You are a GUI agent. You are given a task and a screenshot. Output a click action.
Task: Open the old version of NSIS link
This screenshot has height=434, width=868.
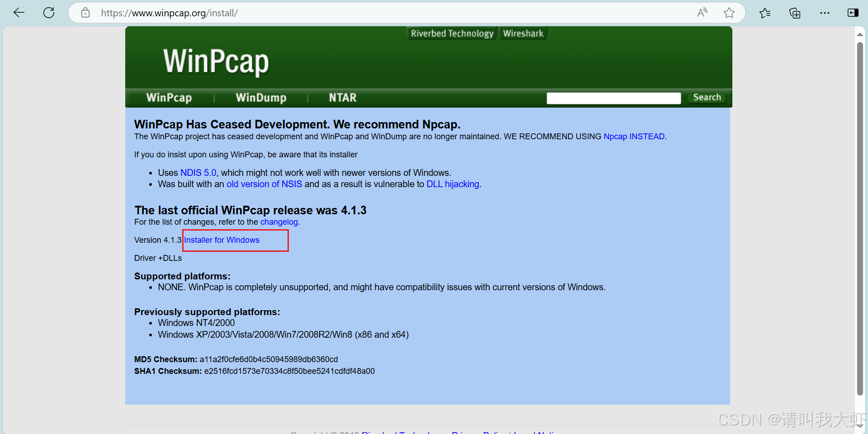click(264, 184)
